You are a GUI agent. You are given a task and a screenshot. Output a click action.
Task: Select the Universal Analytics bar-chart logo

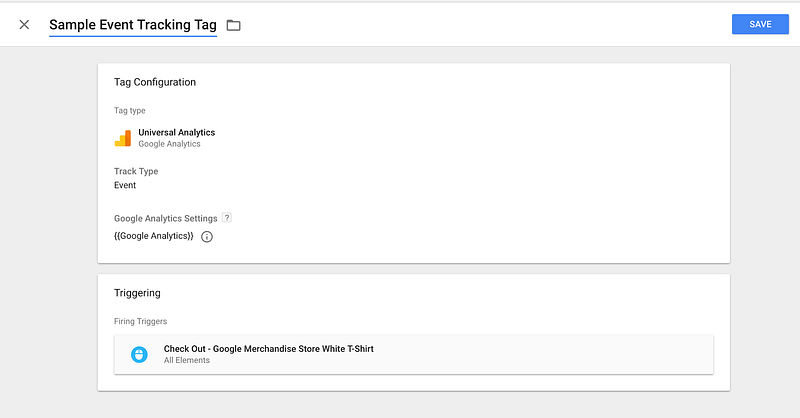123,138
